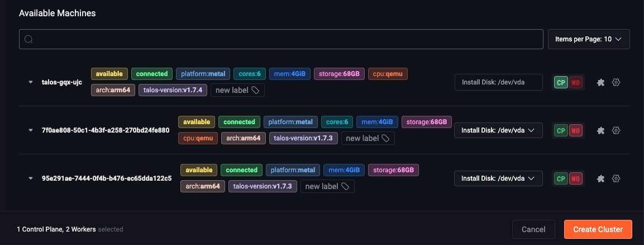644x245 pixels.
Task: Add new label to talos-gqx-ujc
Action: 237,90
